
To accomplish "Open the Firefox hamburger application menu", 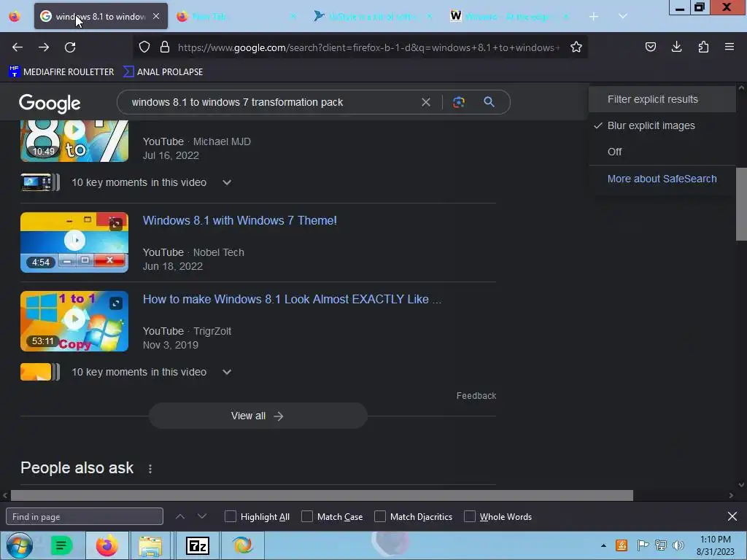I will coord(729,47).
